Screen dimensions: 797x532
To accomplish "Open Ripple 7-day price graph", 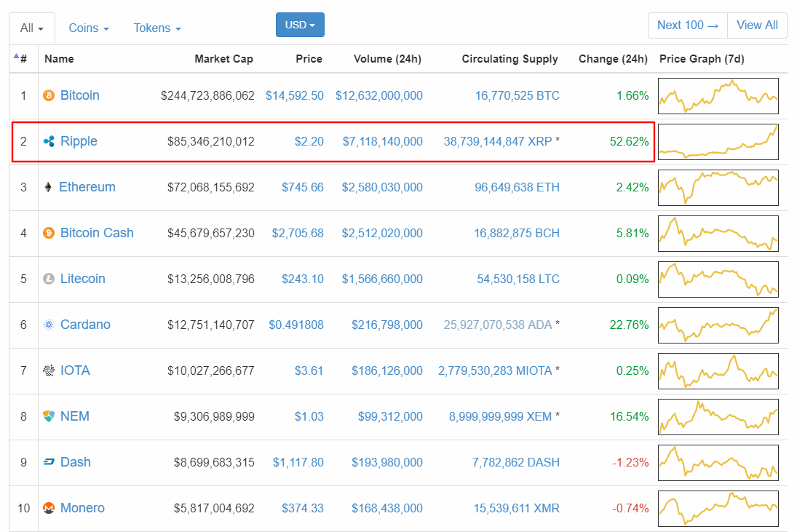I will [718, 141].
